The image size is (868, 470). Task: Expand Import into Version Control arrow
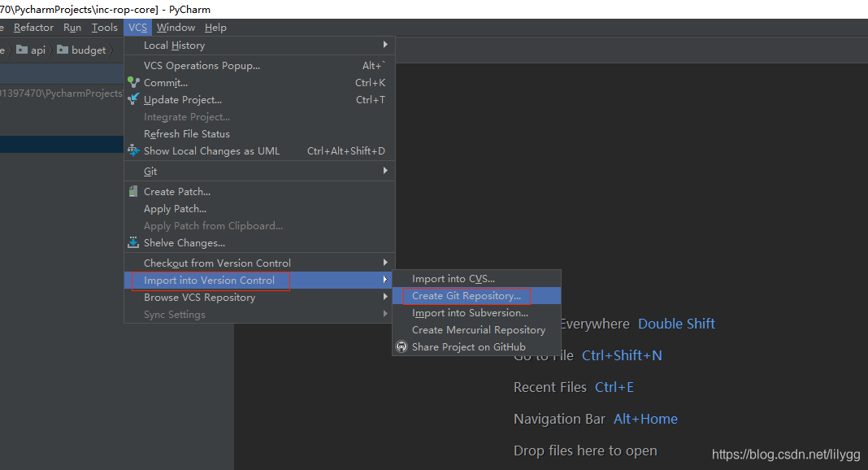tap(385, 280)
